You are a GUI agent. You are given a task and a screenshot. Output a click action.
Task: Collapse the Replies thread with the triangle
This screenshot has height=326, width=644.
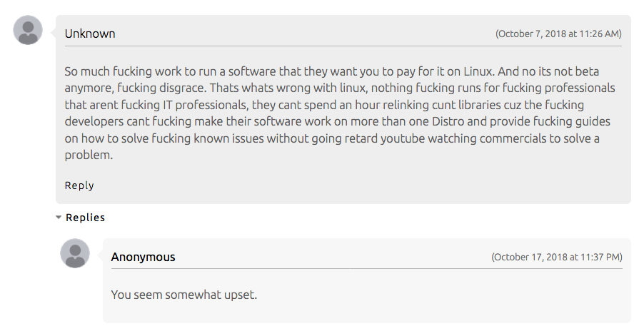[59, 218]
